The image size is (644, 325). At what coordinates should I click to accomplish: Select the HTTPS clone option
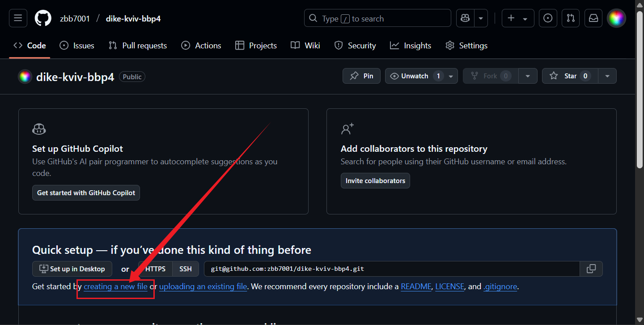pyautogui.click(x=155, y=269)
